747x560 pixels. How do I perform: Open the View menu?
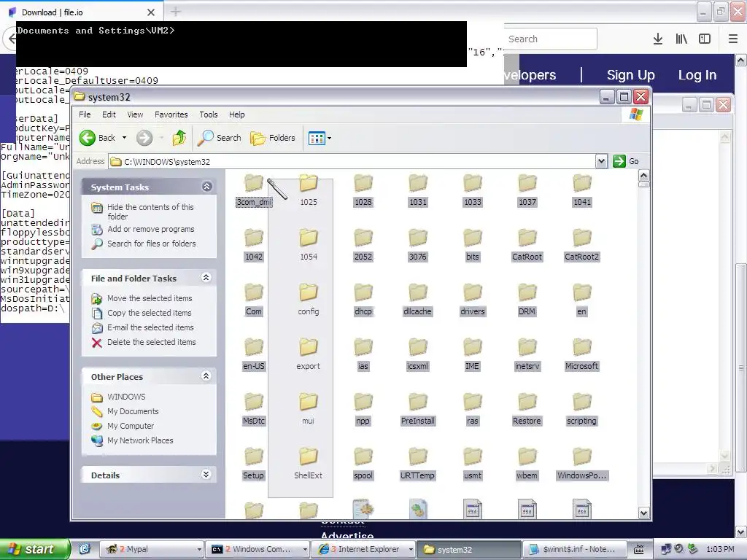tap(135, 114)
